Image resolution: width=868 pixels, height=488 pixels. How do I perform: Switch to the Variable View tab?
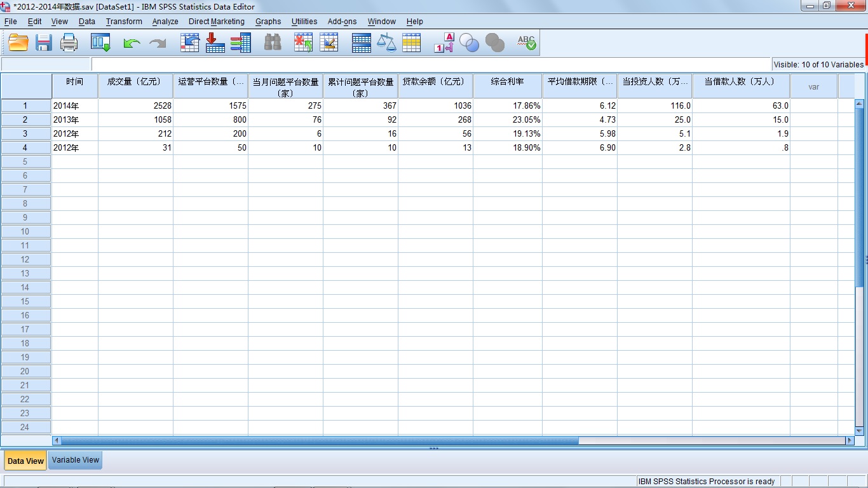point(76,460)
